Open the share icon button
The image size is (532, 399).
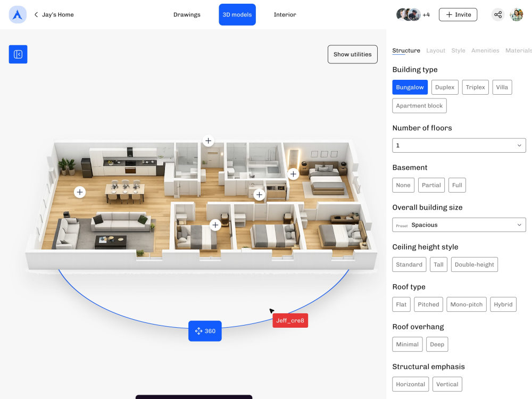coord(498,14)
